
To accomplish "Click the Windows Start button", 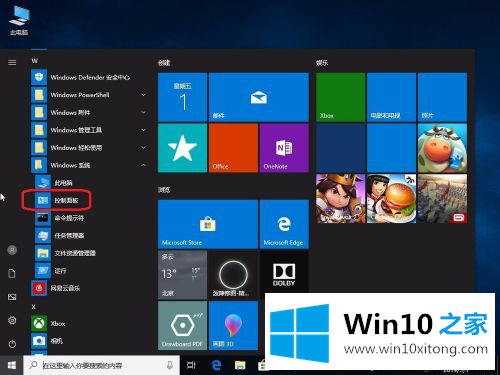I will (x=12, y=365).
